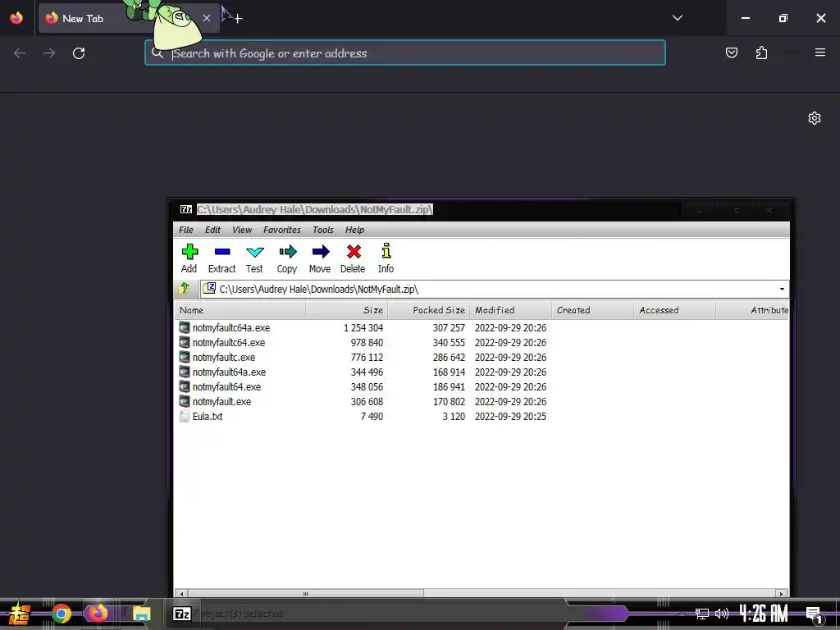The height and width of the screenshot is (630, 840).
Task: Open Firefox application hamburger menu
Action: pyautogui.click(x=820, y=52)
